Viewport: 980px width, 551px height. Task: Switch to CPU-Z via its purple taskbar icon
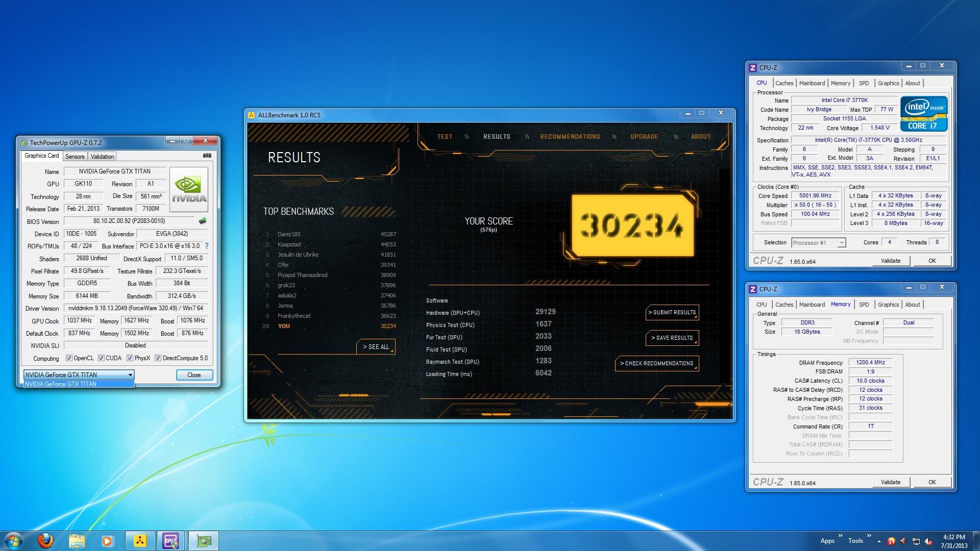171,541
